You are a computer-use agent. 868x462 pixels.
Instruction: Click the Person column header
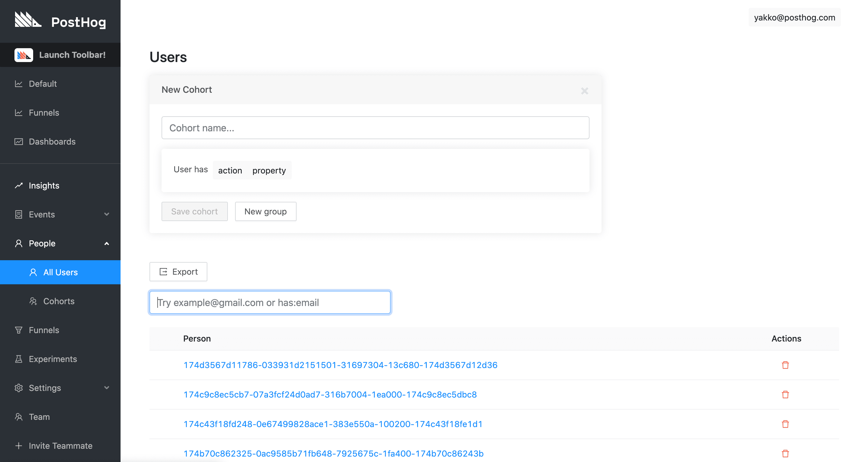tap(197, 339)
